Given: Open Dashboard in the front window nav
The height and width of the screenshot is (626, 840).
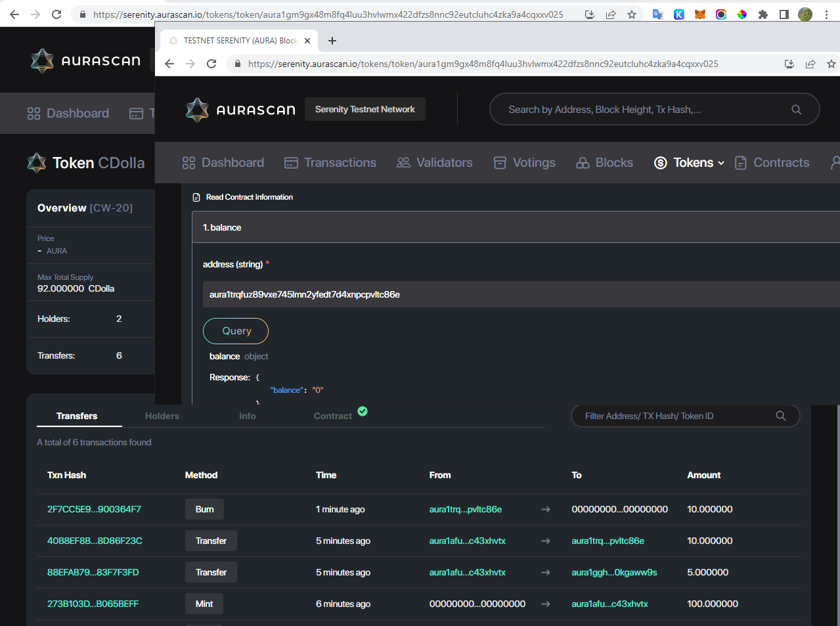Looking at the screenshot, I should tap(223, 163).
